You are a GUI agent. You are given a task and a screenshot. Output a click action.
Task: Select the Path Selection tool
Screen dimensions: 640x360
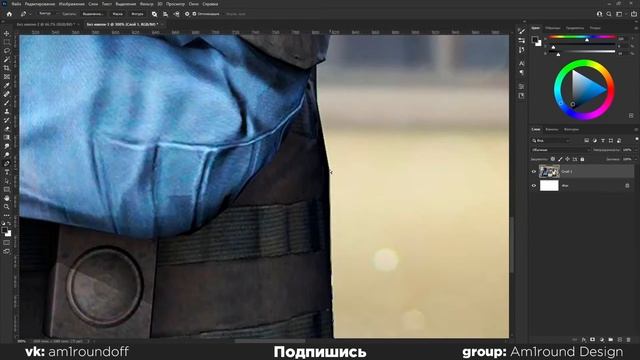tap(7, 181)
